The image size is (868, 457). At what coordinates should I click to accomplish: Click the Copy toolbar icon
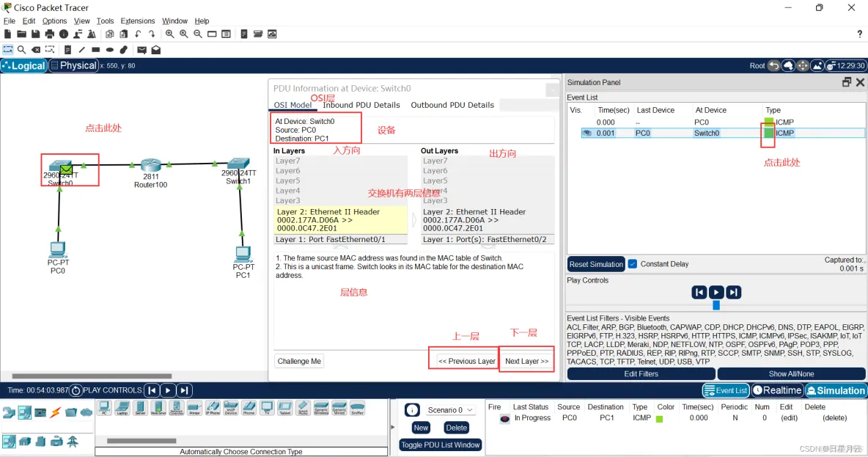(x=110, y=34)
